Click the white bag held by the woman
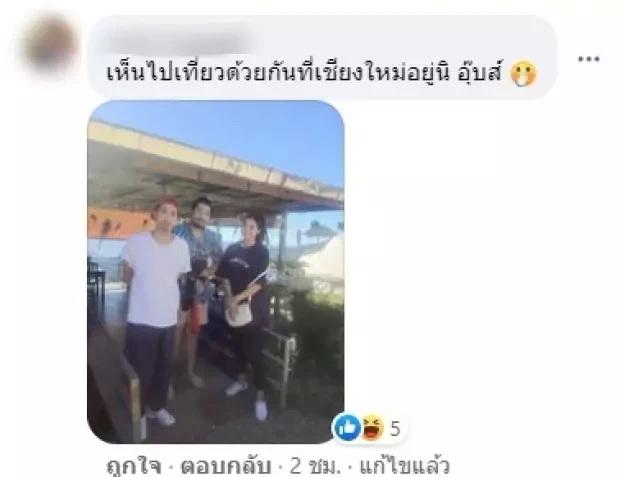The height and width of the screenshot is (477, 620). 239,313
